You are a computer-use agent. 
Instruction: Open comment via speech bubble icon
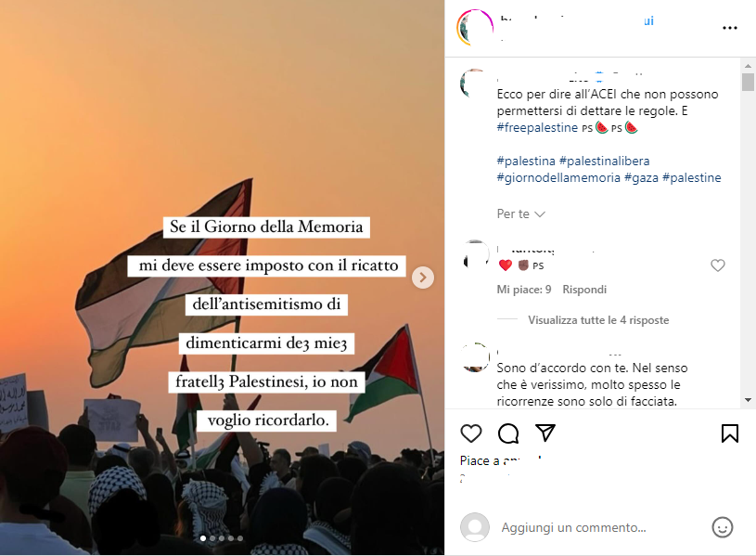[x=508, y=433]
